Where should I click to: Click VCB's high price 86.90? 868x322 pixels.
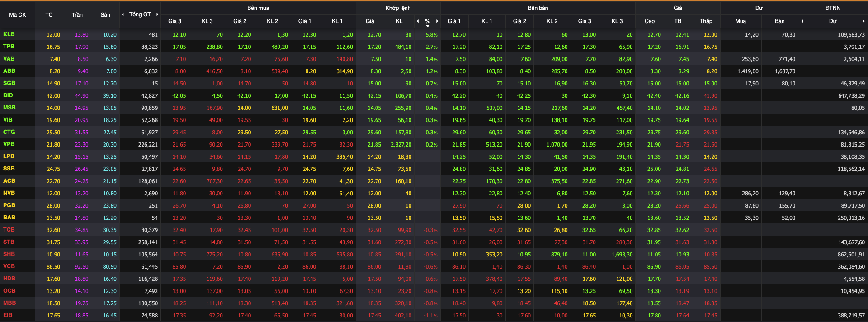pos(654,267)
